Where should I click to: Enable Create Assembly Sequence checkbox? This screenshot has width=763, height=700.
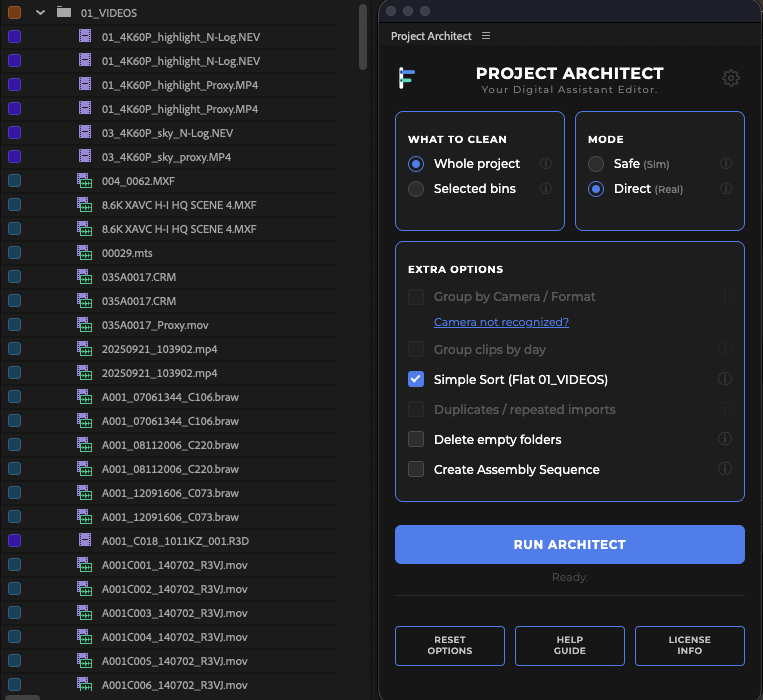pos(416,469)
